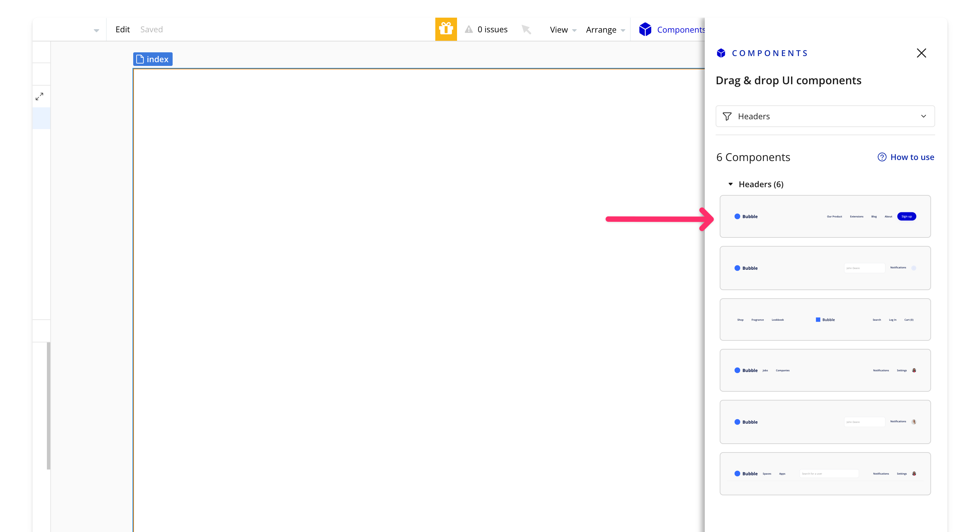Open the Headers filter dropdown
This screenshot has width=980, height=532.
click(825, 117)
